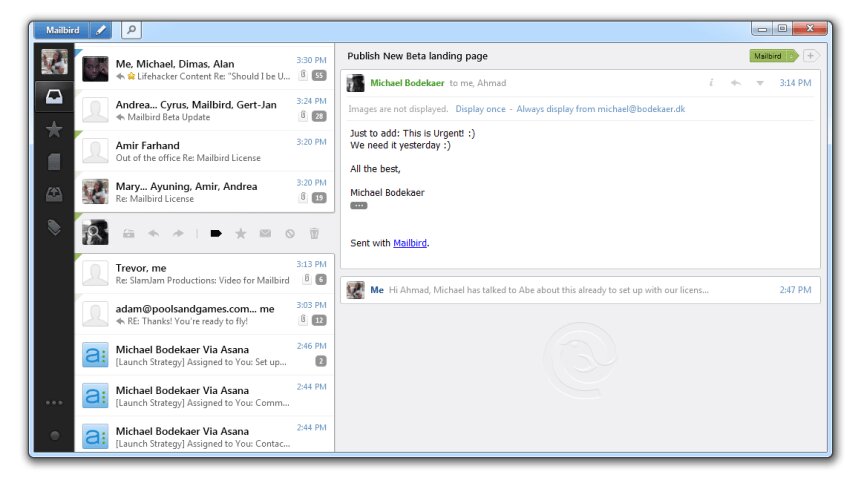Viewport: 864px width, 489px height.
Task: Click Display once to show images
Action: (x=480, y=109)
